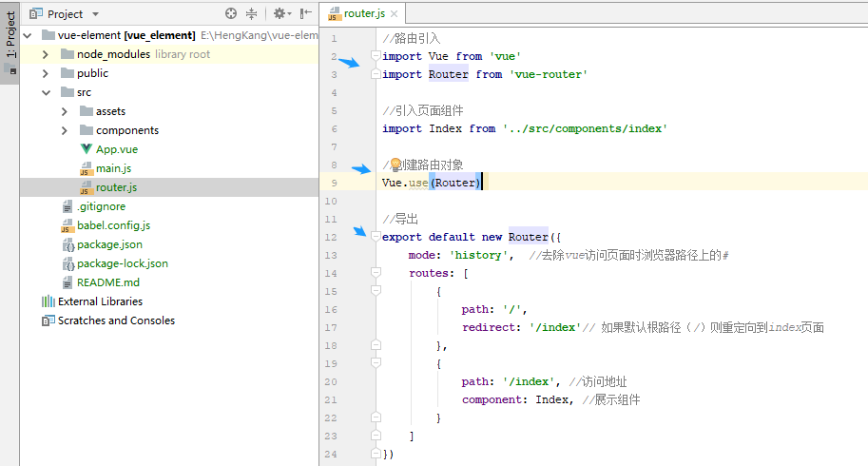This screenshot has width=868, height=466.
Task: Click the Vue file icon beside App.vue
Action: pyautogui.click(x=86, y=149)
